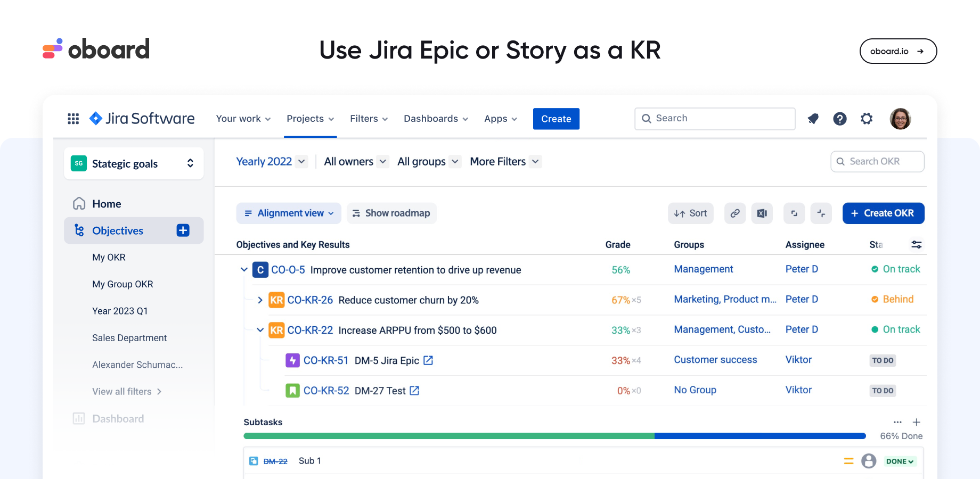Toggle the Status dropdown on Sub 1 task
This screenshot has width=980, height=479.
click(899, 461)
